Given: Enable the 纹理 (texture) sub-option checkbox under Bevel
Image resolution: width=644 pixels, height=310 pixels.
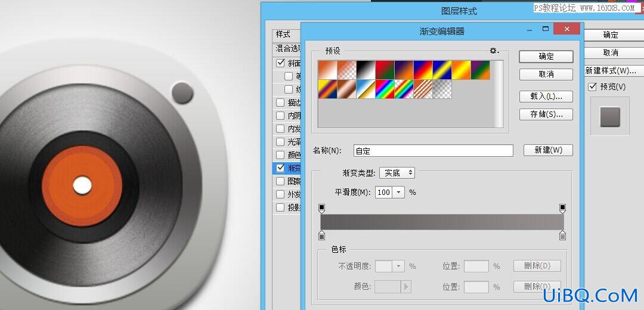Looking at the screenshot, I should 289,89.
